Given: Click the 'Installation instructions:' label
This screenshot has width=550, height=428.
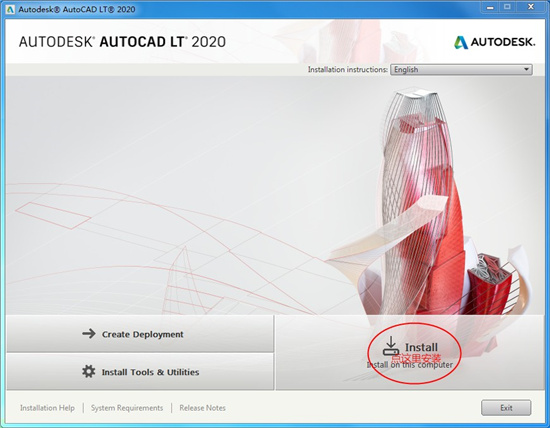Looking at the screenshot, I should click(348, 69).
